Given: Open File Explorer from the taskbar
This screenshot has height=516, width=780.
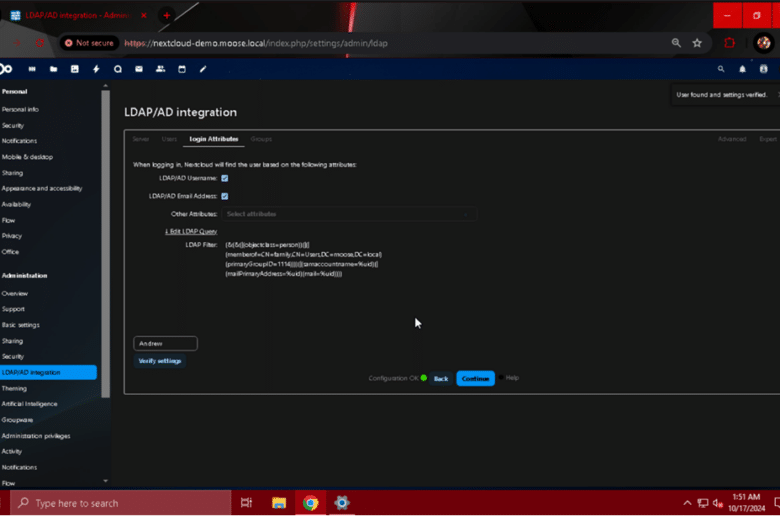Looking at the screenshot, I should click(279, 503).
